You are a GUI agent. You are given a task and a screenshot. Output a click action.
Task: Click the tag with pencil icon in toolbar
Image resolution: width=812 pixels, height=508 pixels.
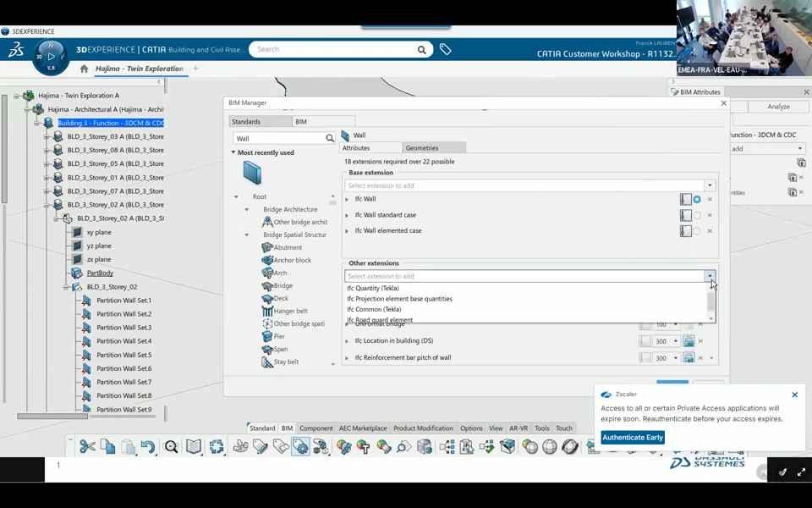[x=260, y=446]
